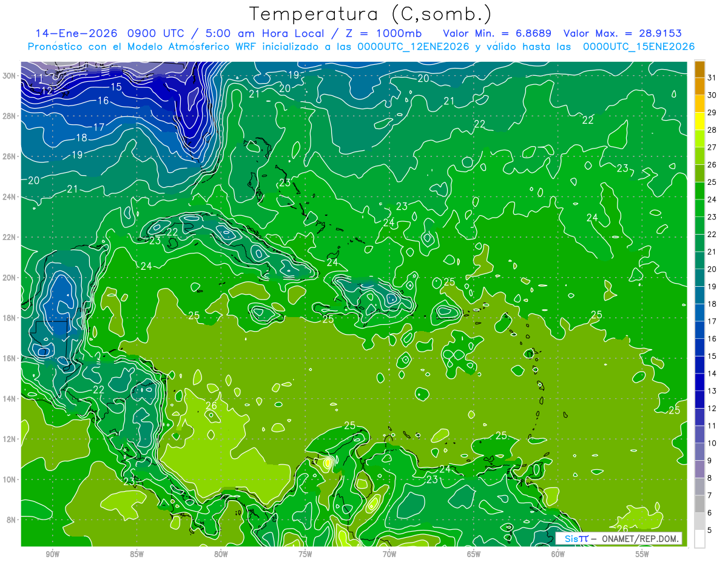Click the "10N" latitude axis label

10,479
